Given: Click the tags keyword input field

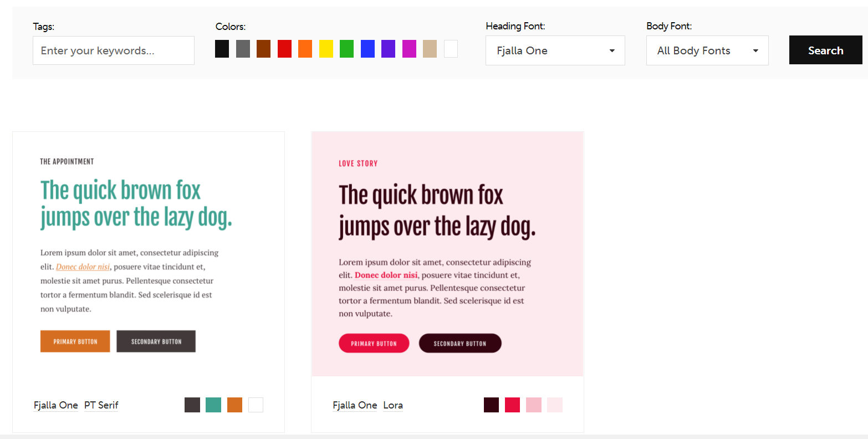Looking at the screenshot, I should pos(114,50).
